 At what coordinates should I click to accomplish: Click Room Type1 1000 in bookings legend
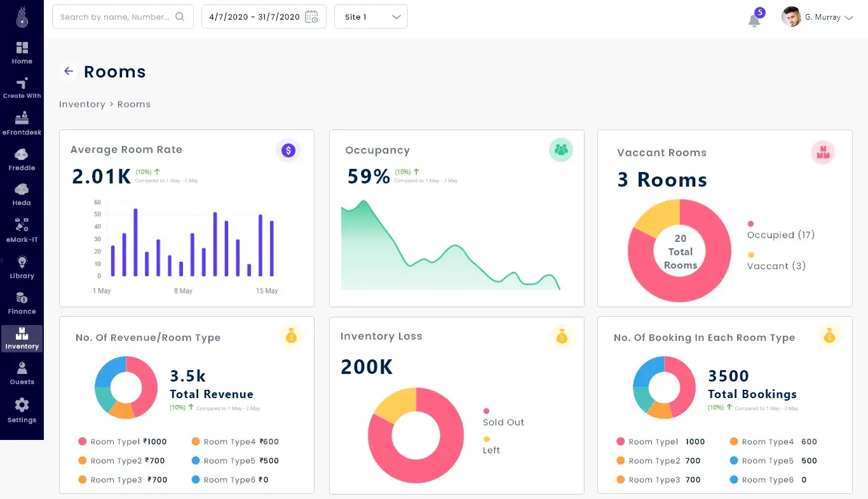[x=661, y=442]
